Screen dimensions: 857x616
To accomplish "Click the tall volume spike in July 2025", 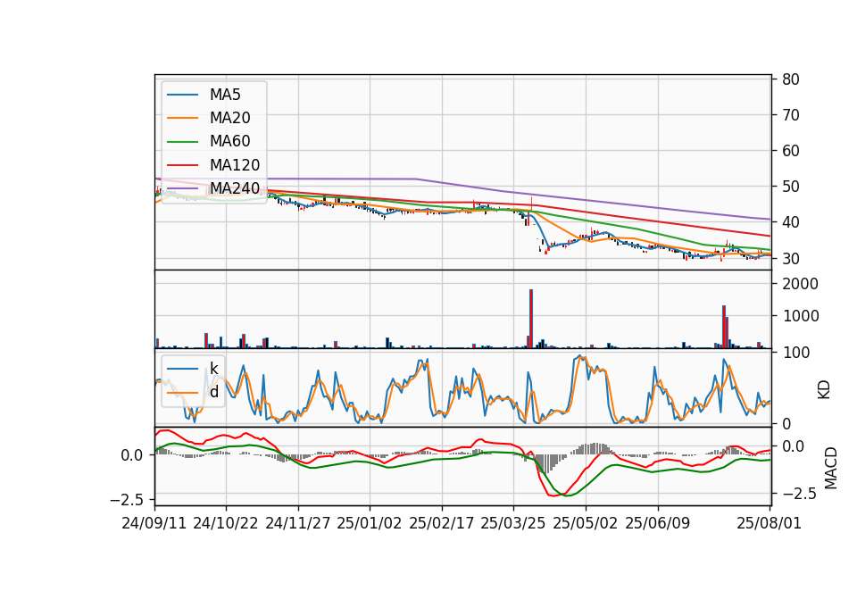I will click(x=724, y=327).
